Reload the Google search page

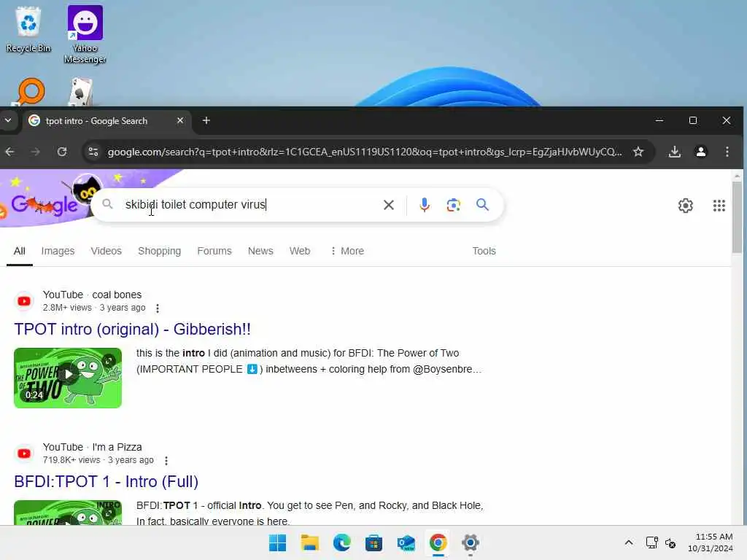pos(62,152)
